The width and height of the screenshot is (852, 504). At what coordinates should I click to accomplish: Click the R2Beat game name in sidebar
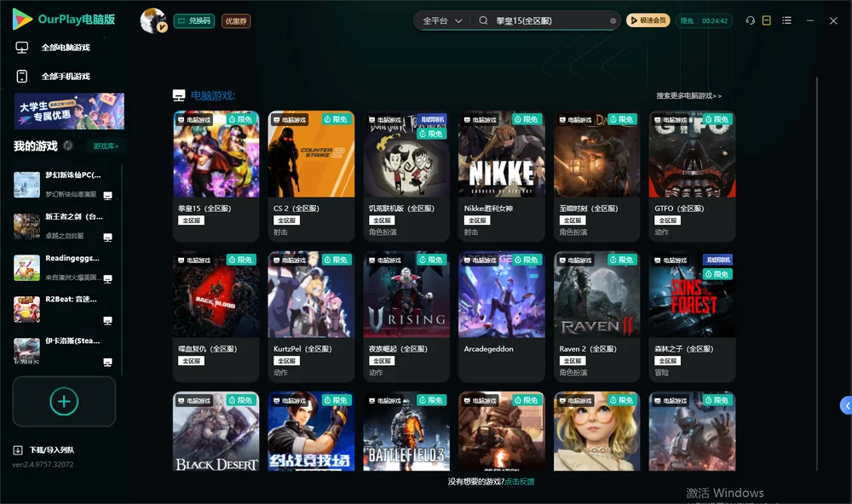click(x=72, y=300)
